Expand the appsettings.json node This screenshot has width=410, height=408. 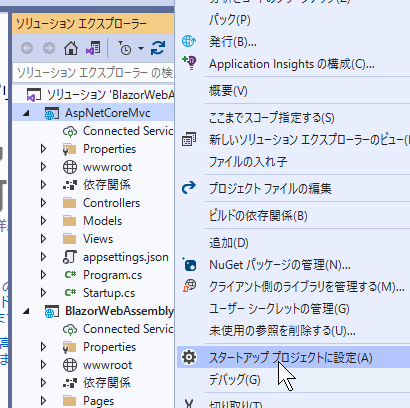[43, 257]
